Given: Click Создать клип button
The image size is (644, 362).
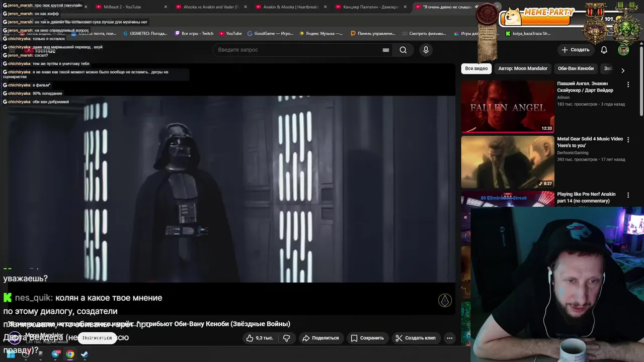Looking at the screenshot, I should [416, 338].
